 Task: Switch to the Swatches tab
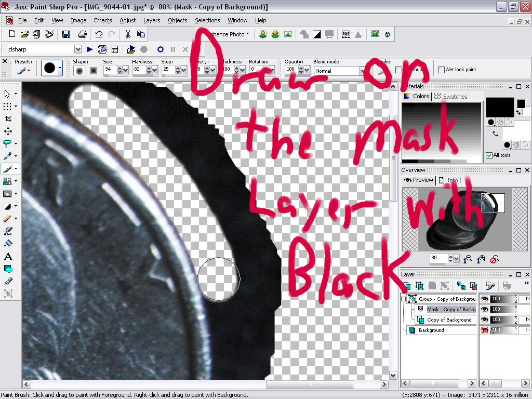[x=451, y=96]
